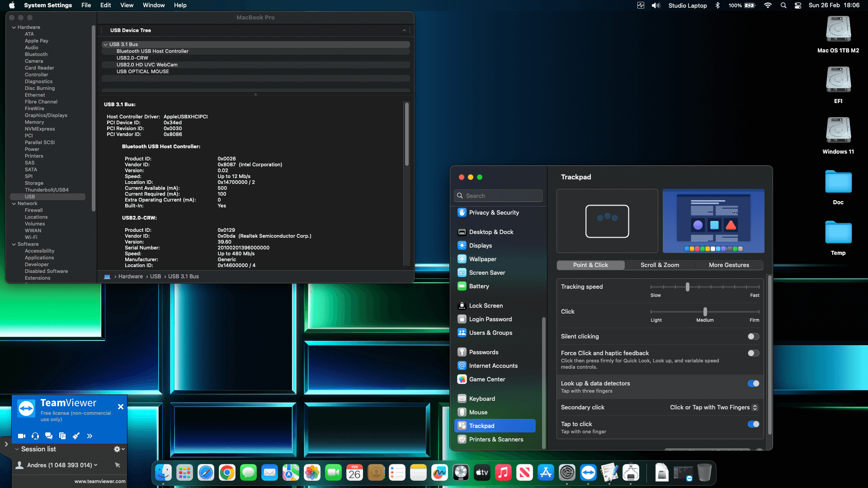
Task: Click Wi-Fi icon in menu bar
Action: pyautogui.click(x=768, y=5)
